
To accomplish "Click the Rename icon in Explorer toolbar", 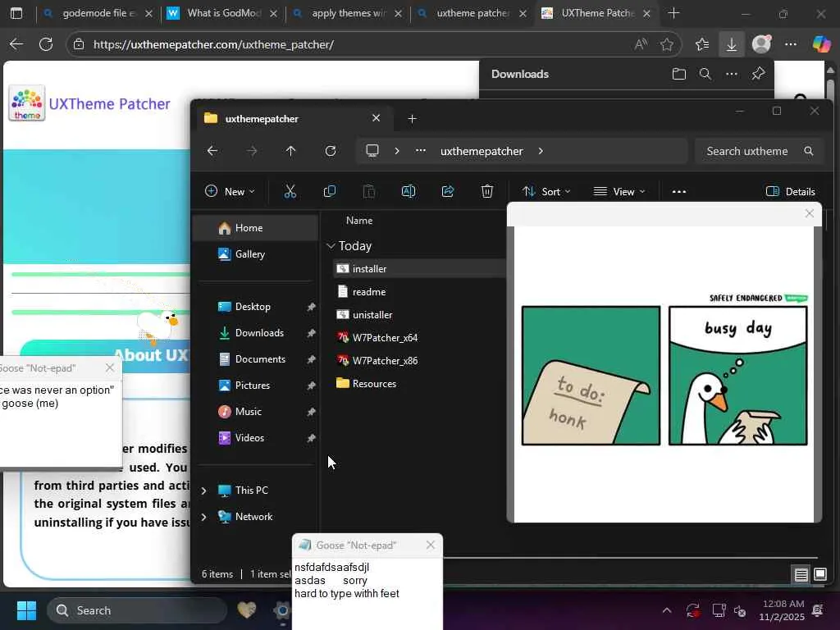I will click(x=408, y=191).
